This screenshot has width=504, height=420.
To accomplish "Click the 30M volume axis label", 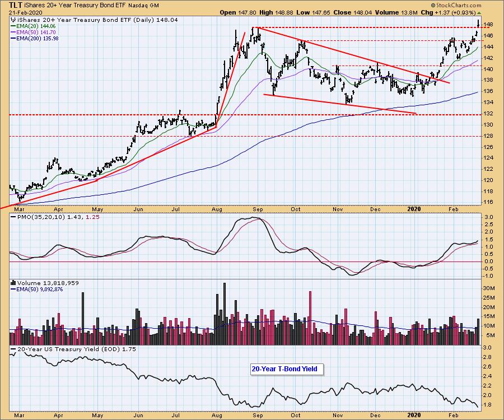I will click(489, 288).
